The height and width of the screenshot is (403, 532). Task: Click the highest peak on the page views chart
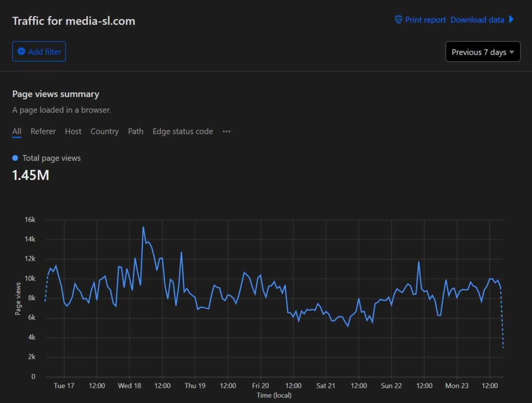pos(143,227)
